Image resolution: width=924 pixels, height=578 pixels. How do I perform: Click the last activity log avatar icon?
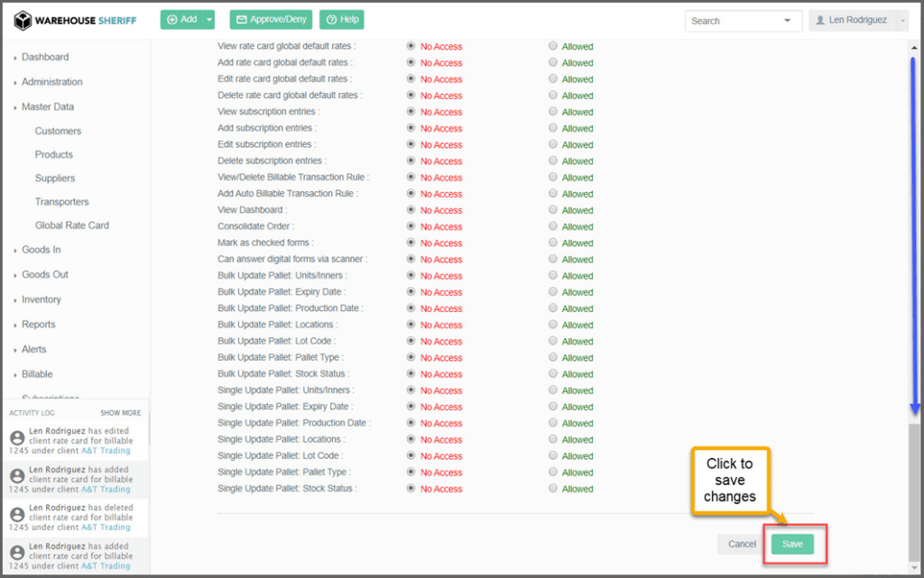pyautogui.click(x=16, y=552)
